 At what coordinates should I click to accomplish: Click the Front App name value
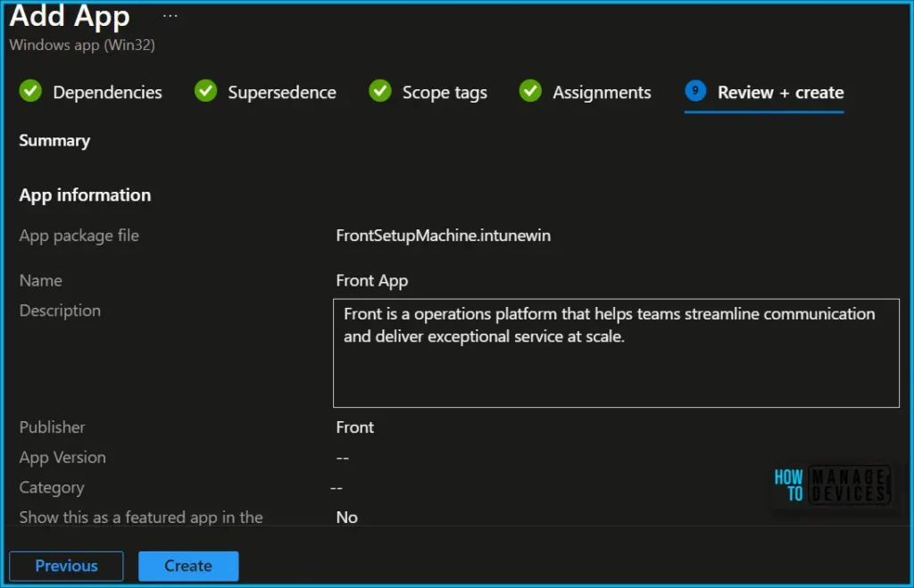[x=372, y=281]
